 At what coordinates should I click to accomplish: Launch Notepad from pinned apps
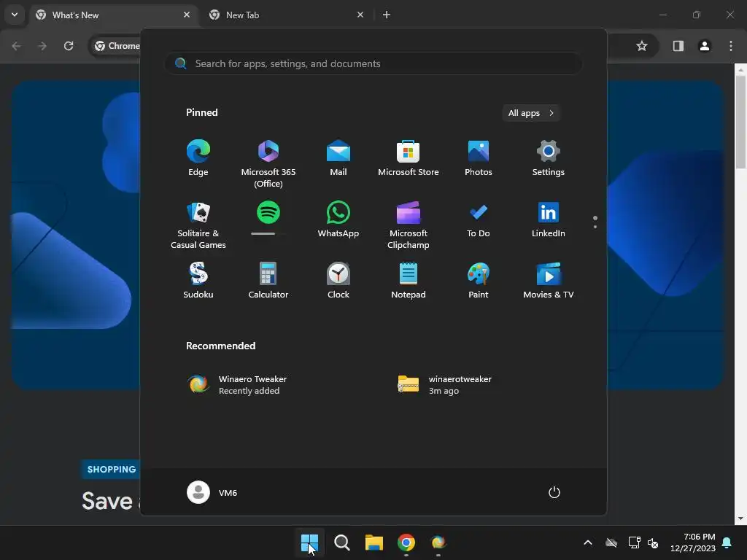pyautogui.click(x=409, y=281)
